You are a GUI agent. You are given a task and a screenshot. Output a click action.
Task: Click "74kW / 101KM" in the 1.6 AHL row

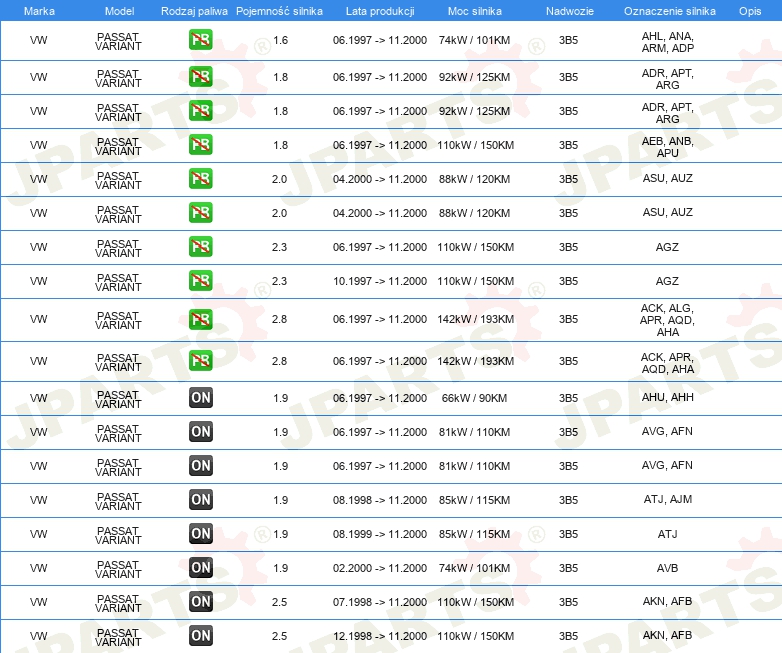pyautogui.click(x=474, y=40)
